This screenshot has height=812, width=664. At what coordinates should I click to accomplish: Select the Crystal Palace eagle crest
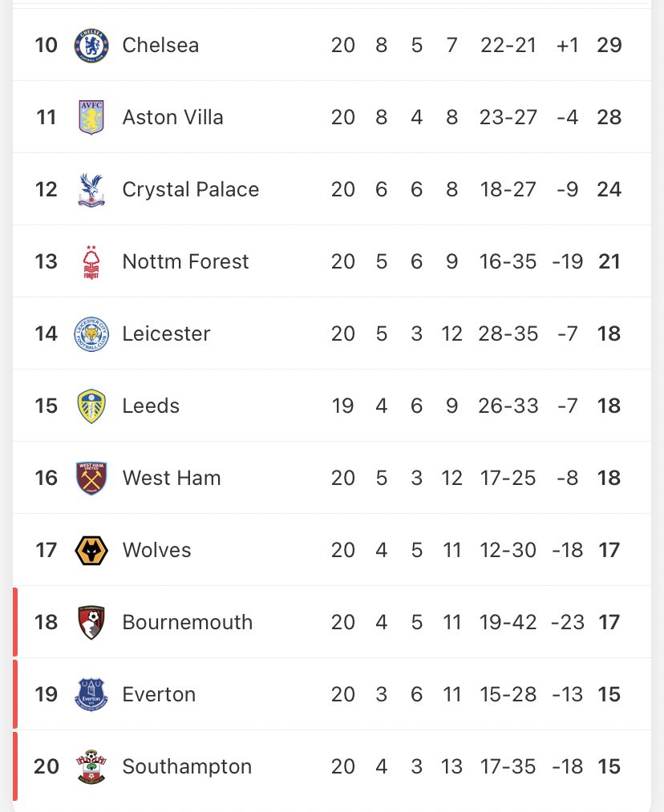[x=91, y=189]
